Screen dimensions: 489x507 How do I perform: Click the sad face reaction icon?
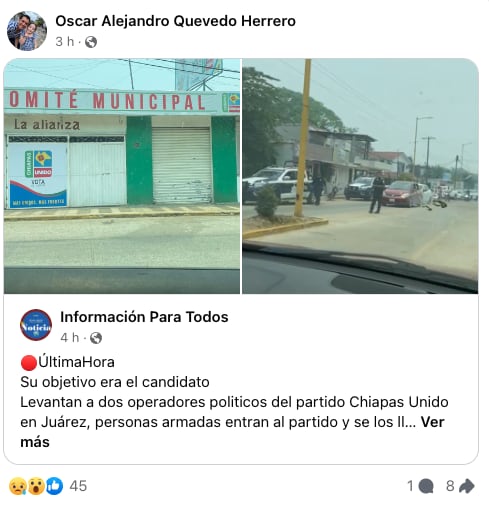pyautogui.click(x=17, y=486)
